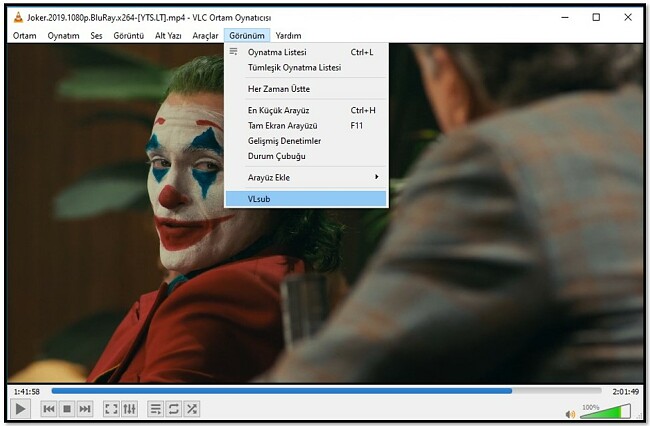
Task: Toggle loop mode icon
Action: [x=174, y=409]
